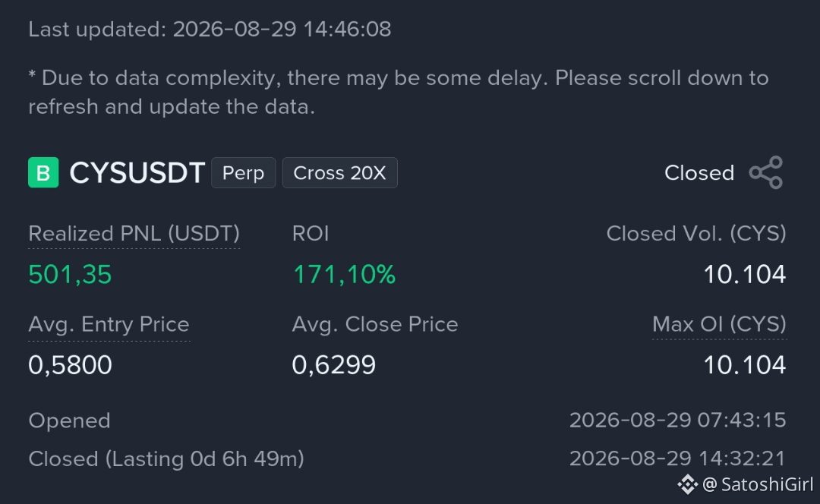Click the Avg. Entry Price value 0,5800
Viewport: 820px width, 504px height.
click(70, 365)
